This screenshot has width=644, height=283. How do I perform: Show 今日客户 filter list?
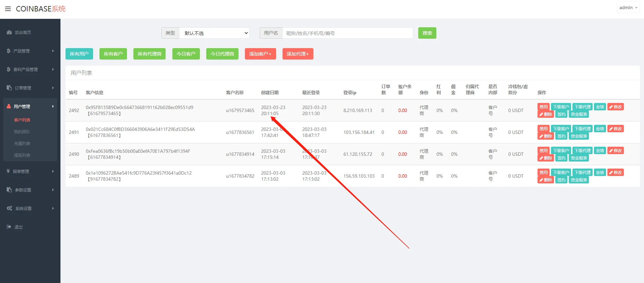186,54
